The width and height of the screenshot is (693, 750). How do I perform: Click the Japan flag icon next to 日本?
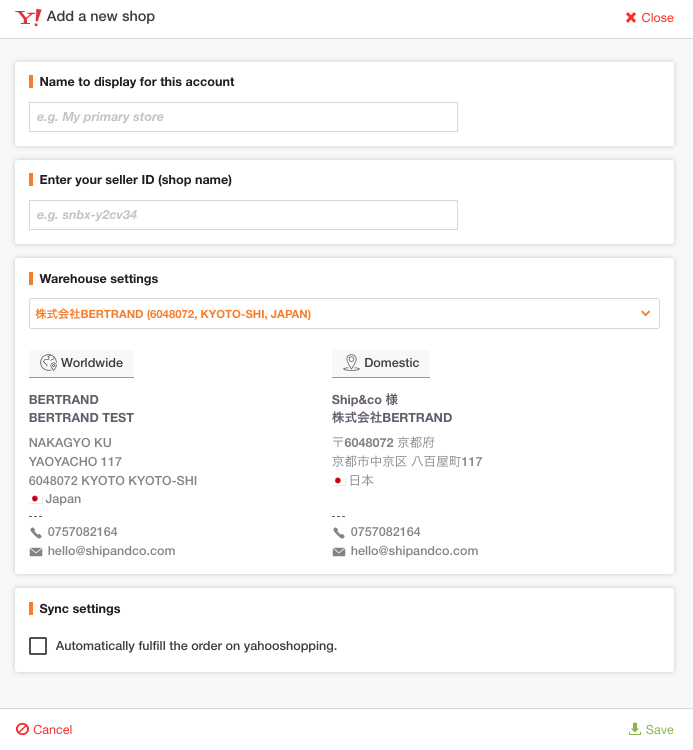(338, 480)
